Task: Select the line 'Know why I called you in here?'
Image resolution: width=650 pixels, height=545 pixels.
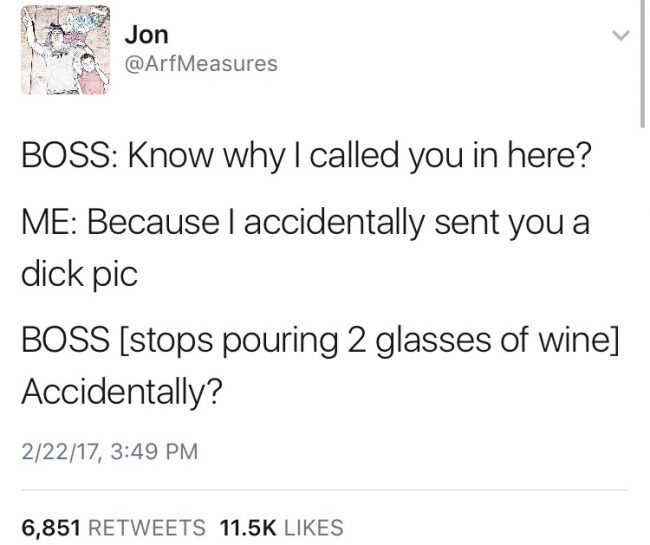Action: coord(358,156)
